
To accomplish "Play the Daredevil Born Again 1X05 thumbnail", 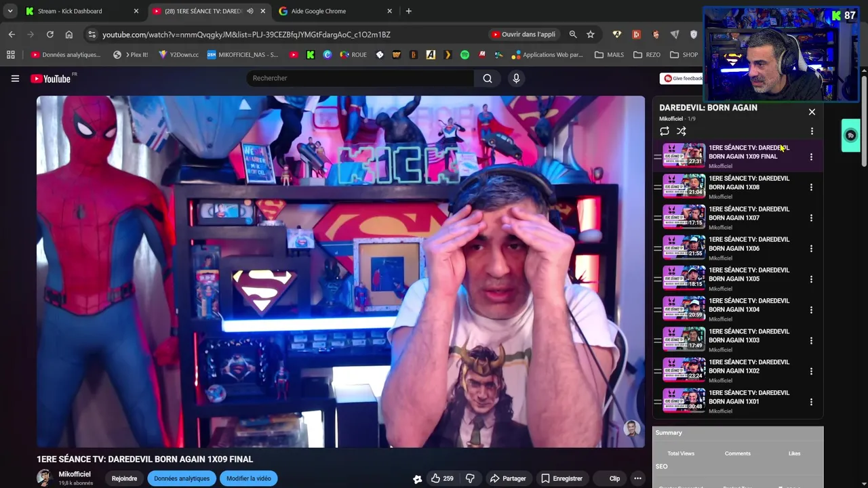I will click(684, 277).
